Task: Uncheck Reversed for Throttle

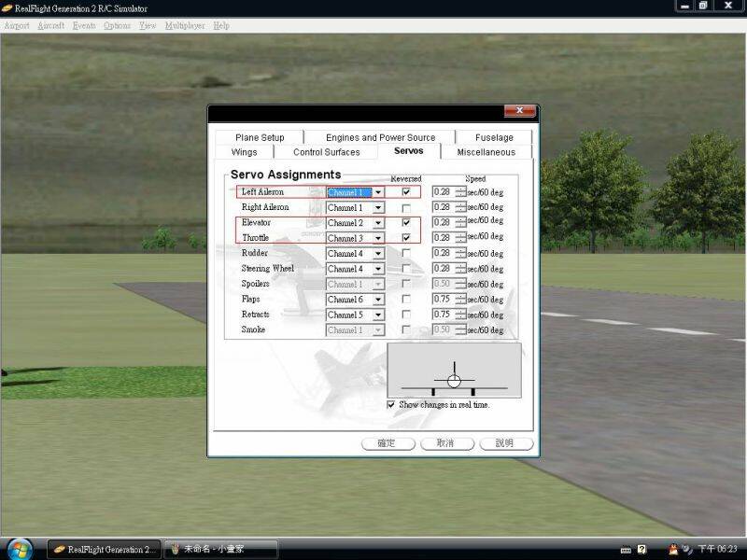Action: coord(406,237)
